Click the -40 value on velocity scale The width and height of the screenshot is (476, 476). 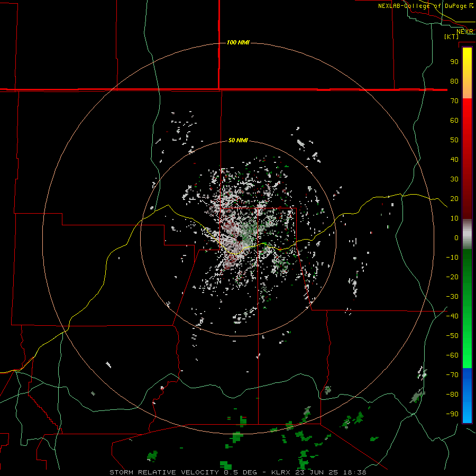tap(452, 316)
